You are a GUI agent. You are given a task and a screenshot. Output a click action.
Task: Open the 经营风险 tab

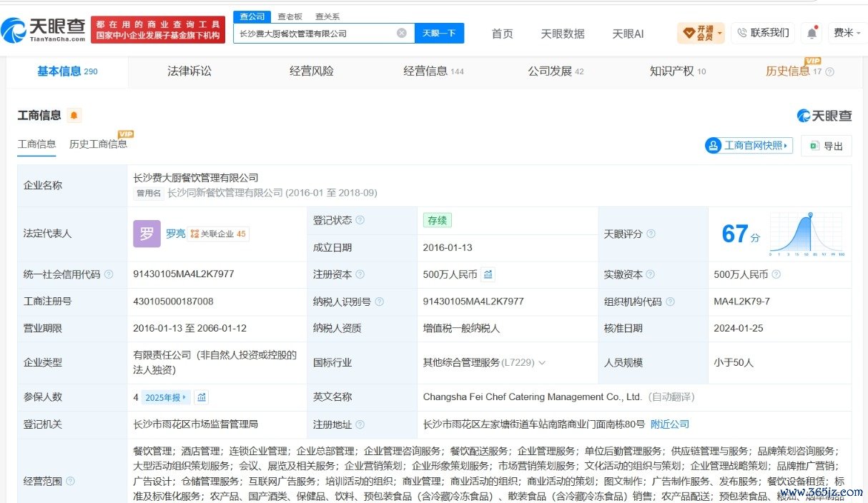click(x=311, y=71)
